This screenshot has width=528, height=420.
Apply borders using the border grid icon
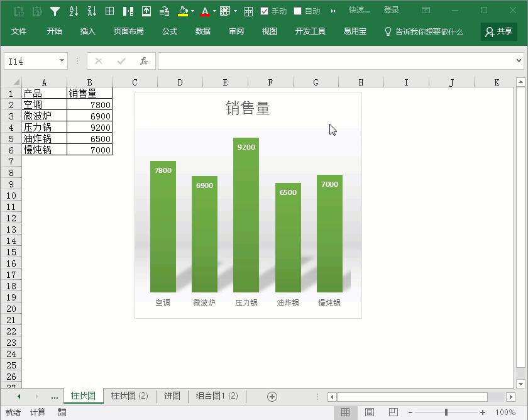click(109, 10)
